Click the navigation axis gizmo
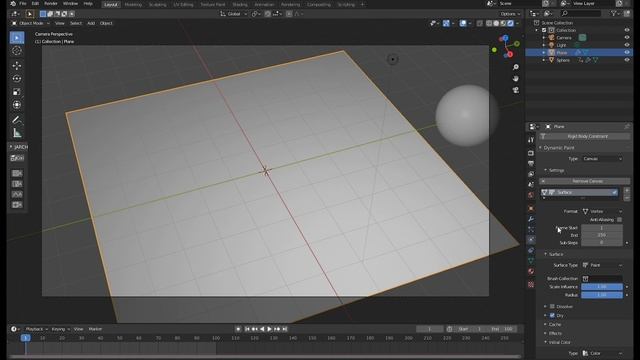This screenshot has height=360, width=640. (x=507, y=46)
